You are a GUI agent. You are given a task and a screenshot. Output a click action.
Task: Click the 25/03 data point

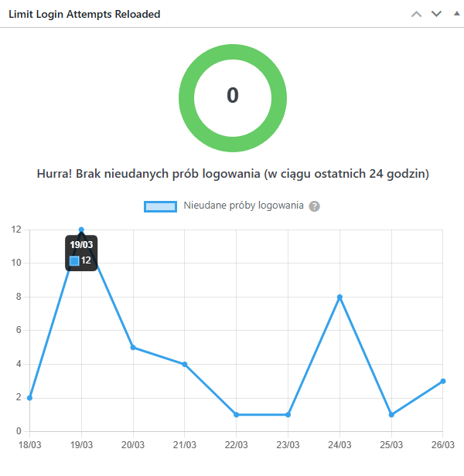click(x=391, y=415)
